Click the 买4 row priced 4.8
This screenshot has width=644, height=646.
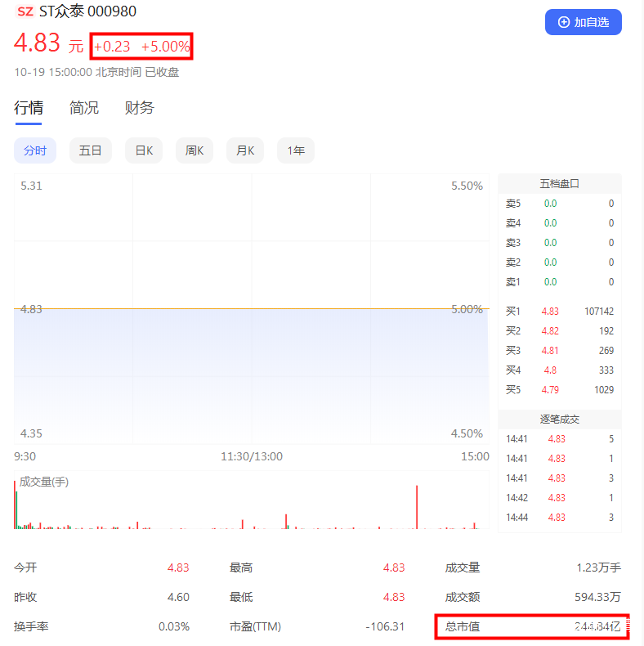click(x=560, y=370)
